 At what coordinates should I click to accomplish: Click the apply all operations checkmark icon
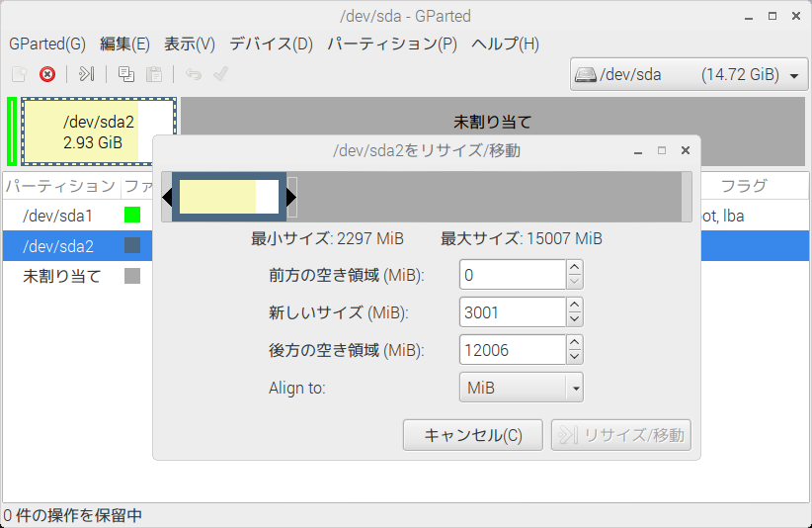[x=221, y=74]
